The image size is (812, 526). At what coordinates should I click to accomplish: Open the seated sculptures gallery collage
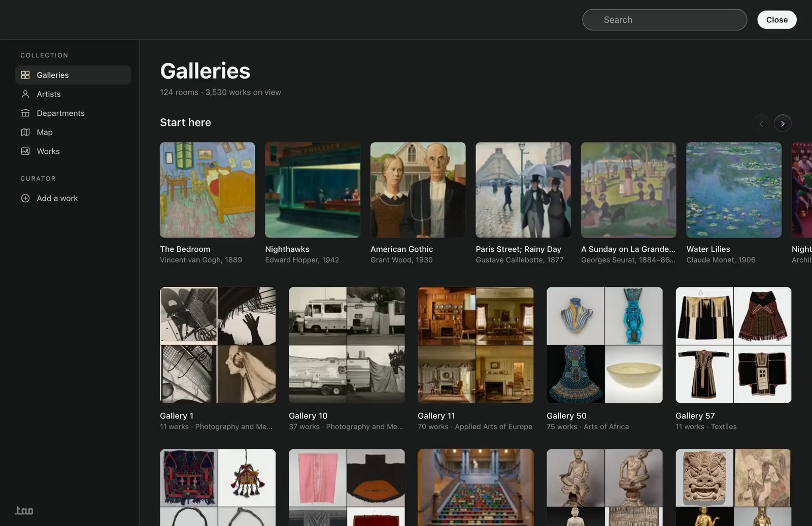pyautogui.click(x=604, y=487)
